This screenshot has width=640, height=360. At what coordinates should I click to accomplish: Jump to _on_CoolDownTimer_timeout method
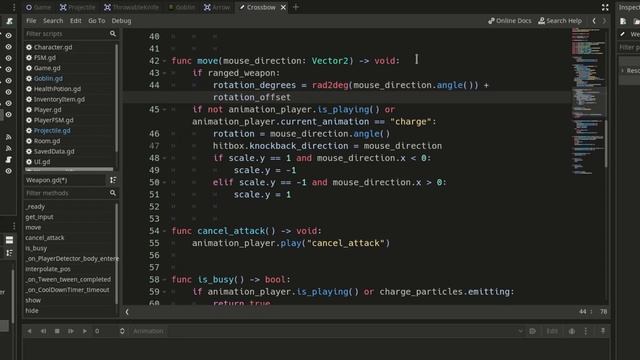pyautogui.click(x=67, y=290)
